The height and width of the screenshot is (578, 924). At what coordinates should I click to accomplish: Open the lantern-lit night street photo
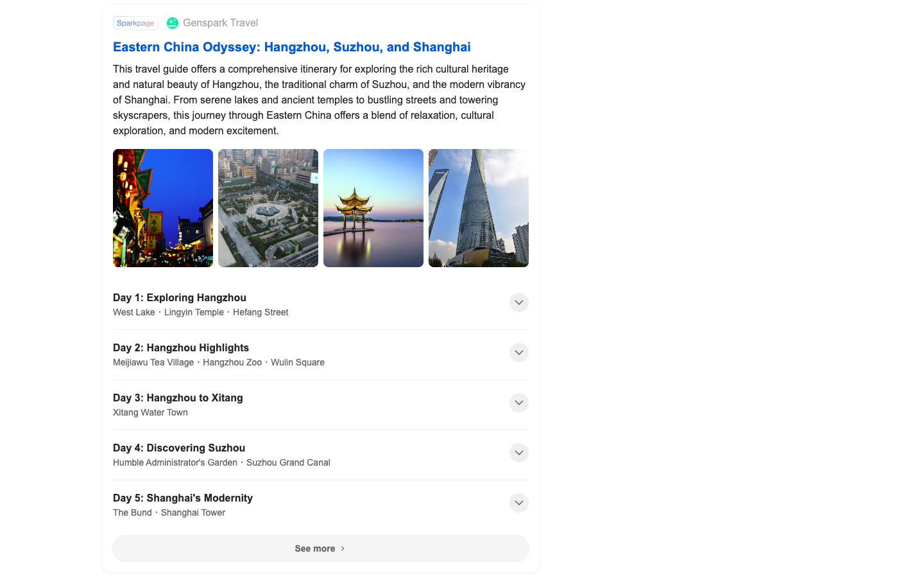(x=163, y=208)
